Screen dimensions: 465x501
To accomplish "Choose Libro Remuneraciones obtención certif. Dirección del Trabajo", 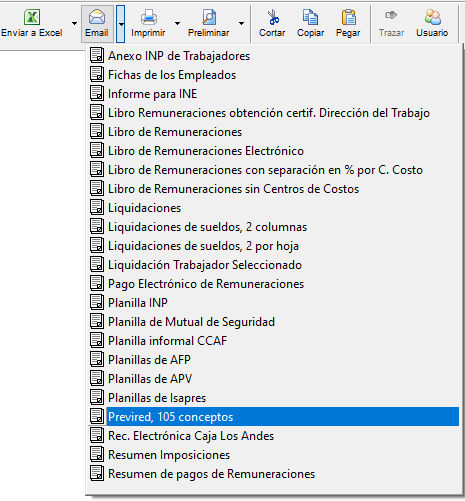I will coord(273,113).
